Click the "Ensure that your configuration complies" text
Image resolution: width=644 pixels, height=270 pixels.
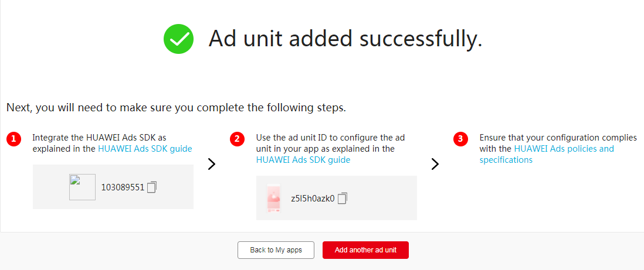click(558, 138)
